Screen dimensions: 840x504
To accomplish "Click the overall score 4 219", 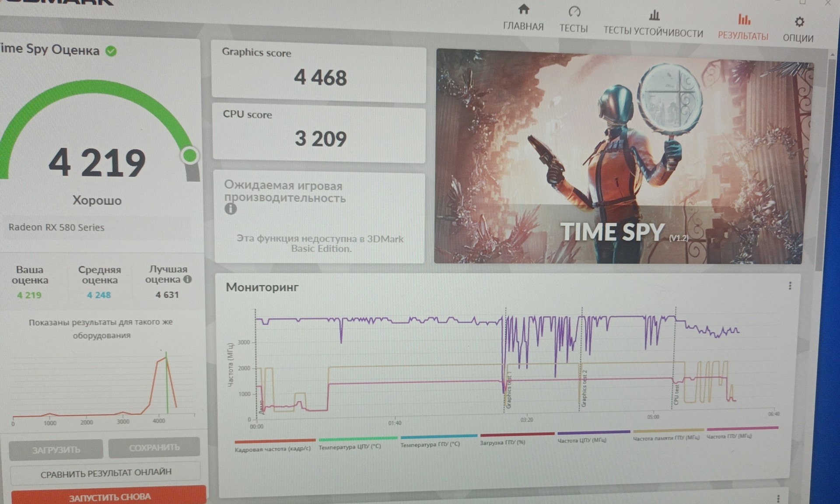I will pyautogui.click(x=97, y=163).
